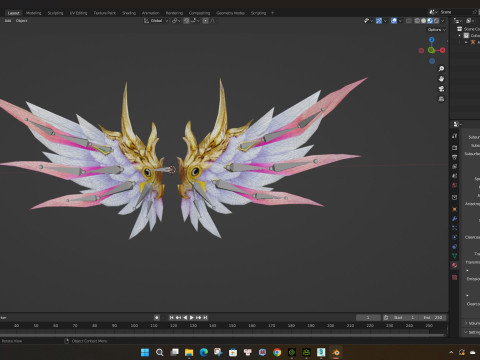This screenshot has width=480, height=360.
Task: Open the Object menu in viewport header
Action: (21, 21)
